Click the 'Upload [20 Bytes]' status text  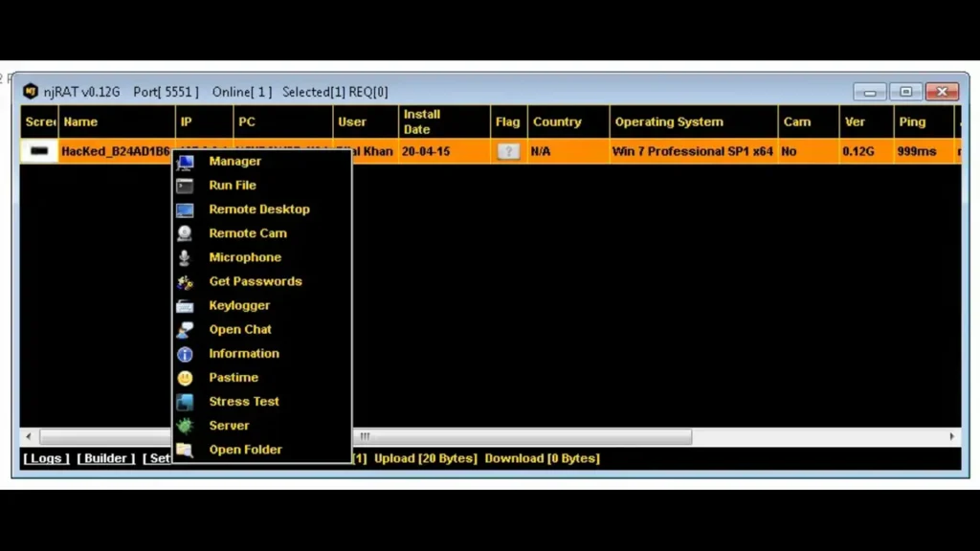426,458
